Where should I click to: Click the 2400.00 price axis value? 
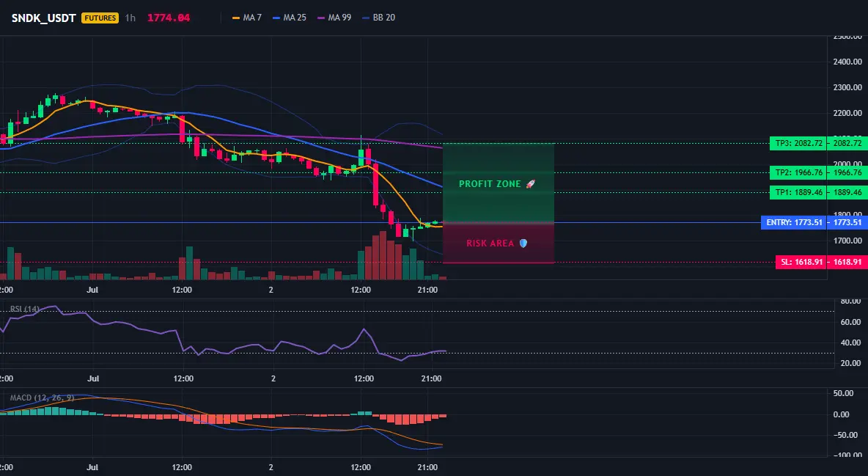click(x=847, y=62)
